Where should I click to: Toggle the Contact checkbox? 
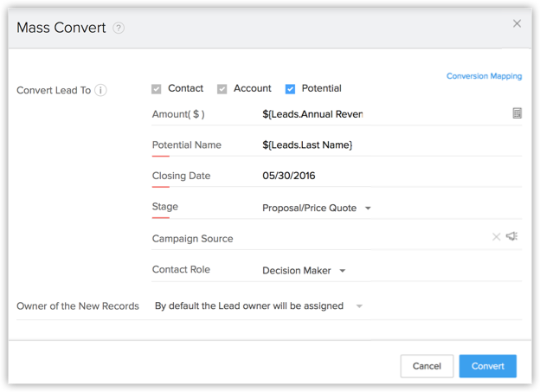pos(157,88)
